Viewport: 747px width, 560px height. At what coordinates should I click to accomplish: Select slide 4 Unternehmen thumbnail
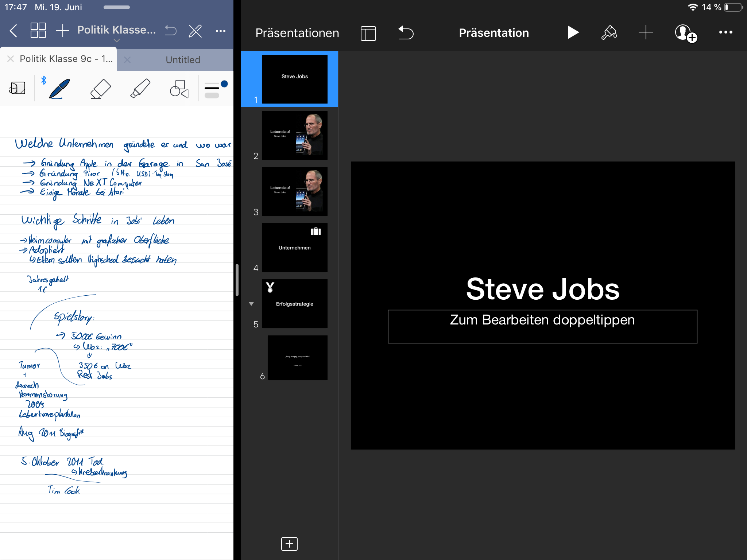point(294,248)
